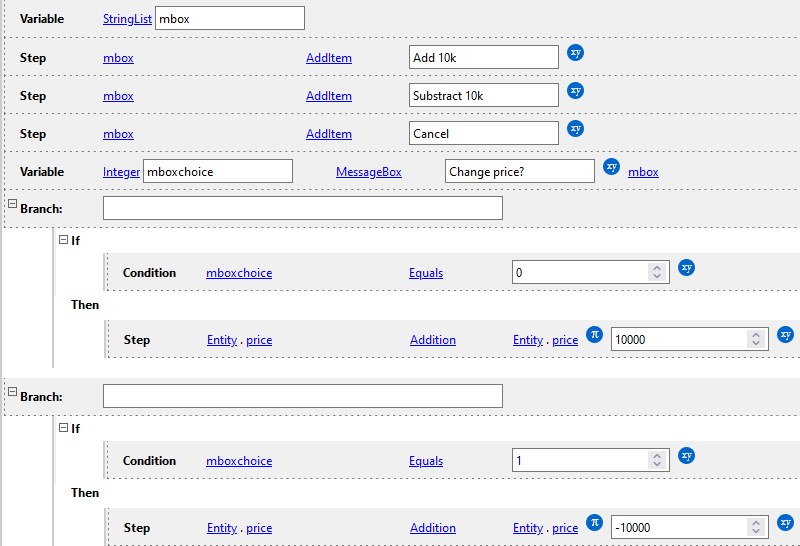Click the MessageBox link

pos(368,172)
